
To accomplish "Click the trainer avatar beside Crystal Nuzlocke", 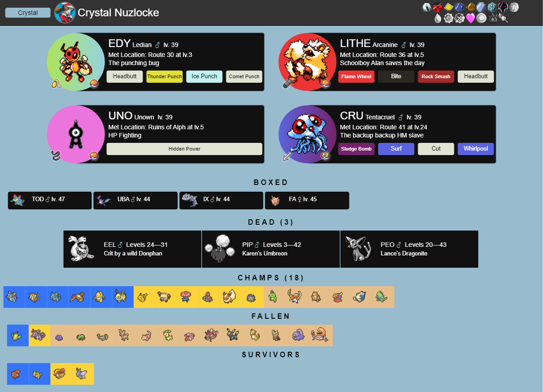I will click(65, 13).
